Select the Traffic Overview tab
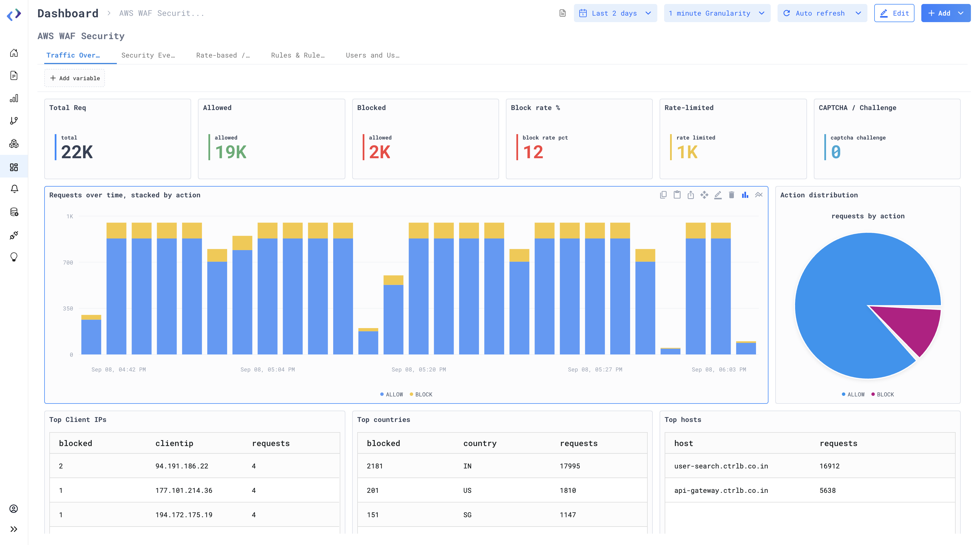Screen dimensions: 980x545 [73, 55]
